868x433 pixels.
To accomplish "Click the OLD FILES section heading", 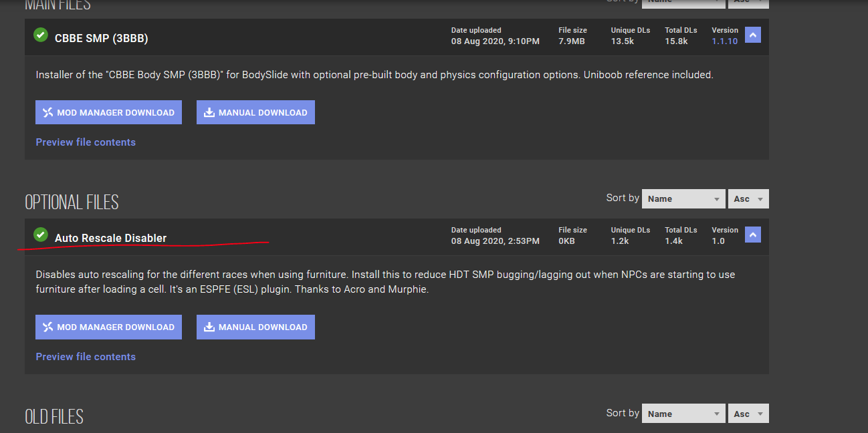I will pos(54,416).
